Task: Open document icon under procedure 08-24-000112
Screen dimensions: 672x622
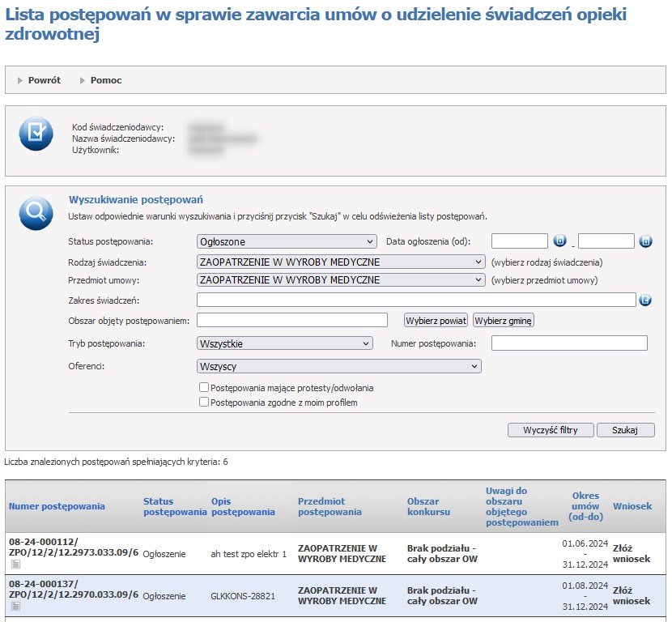Action: [x=15, y=564]
